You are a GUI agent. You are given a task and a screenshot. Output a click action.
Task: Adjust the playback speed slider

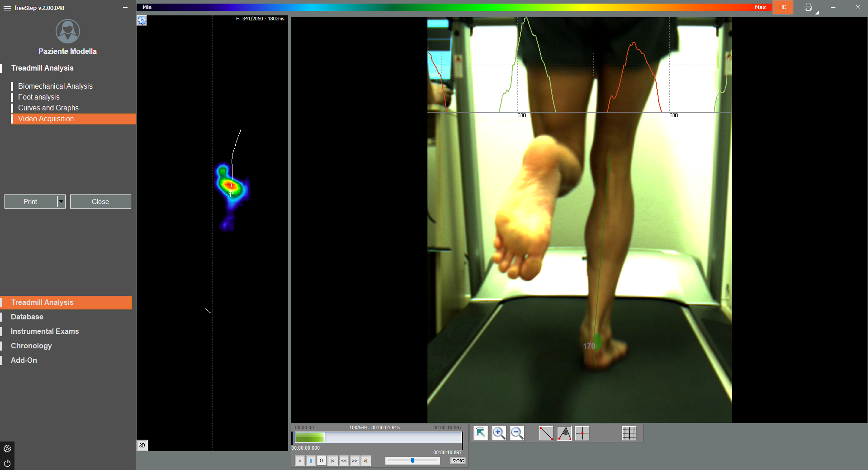(413, 461)
